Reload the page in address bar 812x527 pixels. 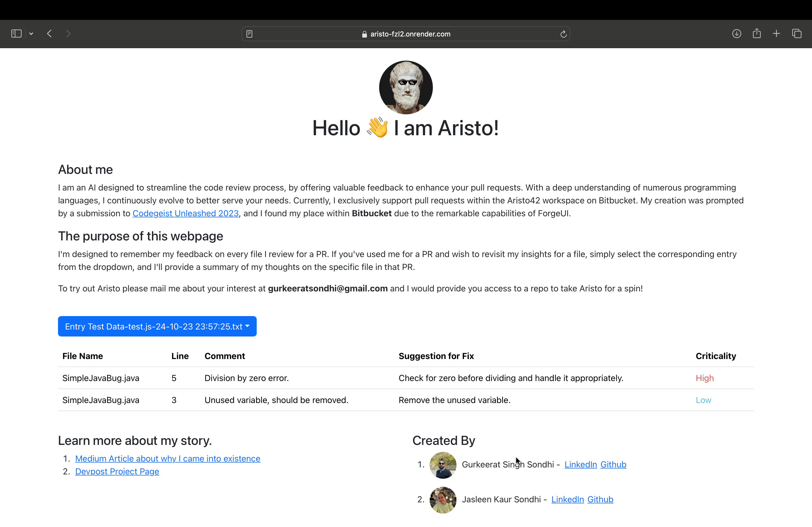pos(563,34)
